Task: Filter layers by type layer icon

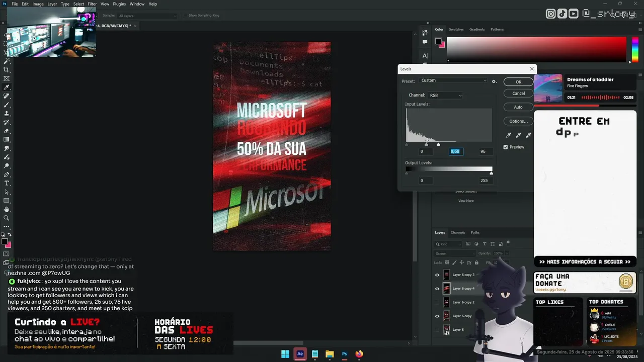Action: pos(484,244)
